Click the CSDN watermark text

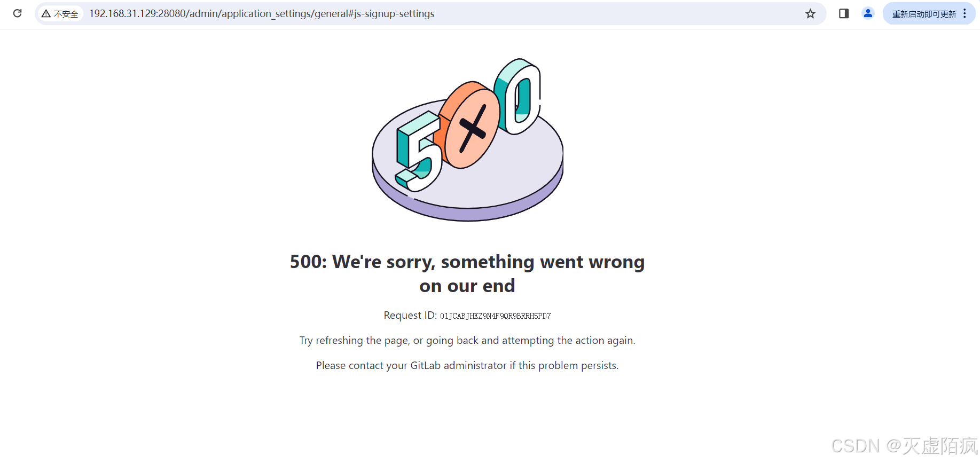click(905, 446)
